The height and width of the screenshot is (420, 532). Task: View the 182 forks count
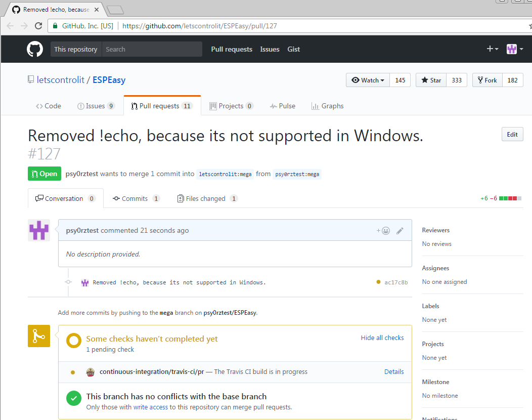[x=512, y=80]
